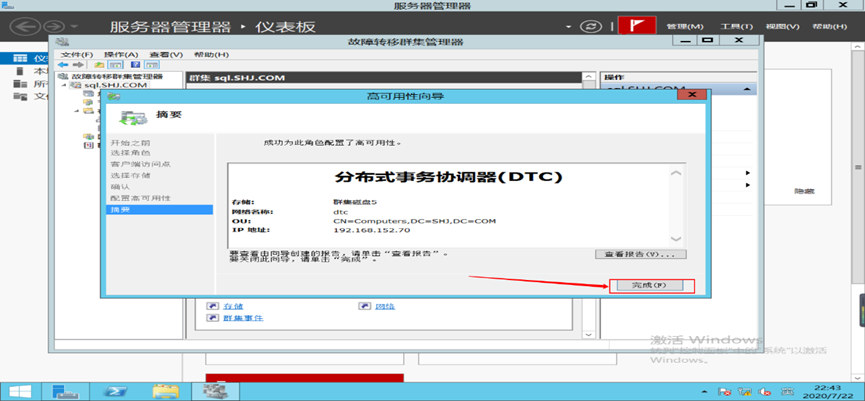This screenshot has height=401, width=865.
Task: Open 帮助(H) menu in Server Manager header
Action: point(829,26)
